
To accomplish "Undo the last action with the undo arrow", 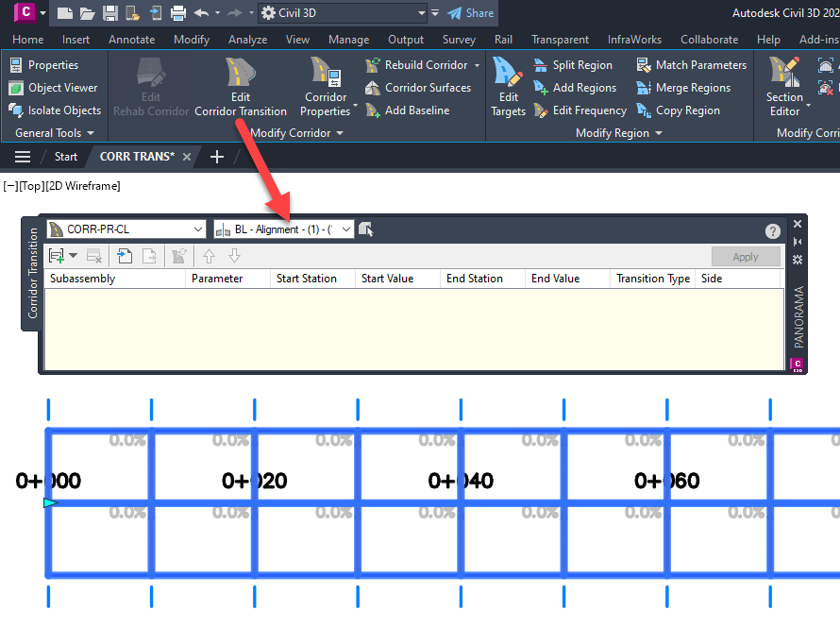I will click(x=201, y=13).
